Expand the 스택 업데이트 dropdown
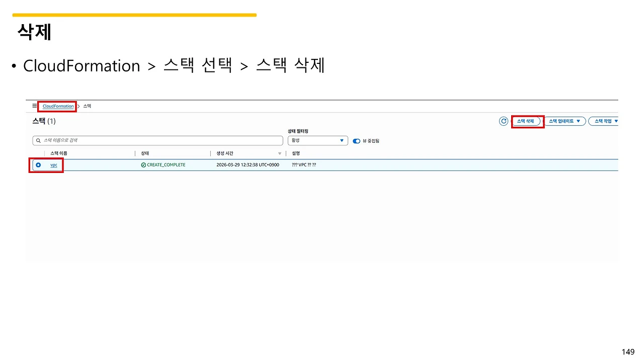The height and width of the screenshot is (362, 644). (565, 121)
